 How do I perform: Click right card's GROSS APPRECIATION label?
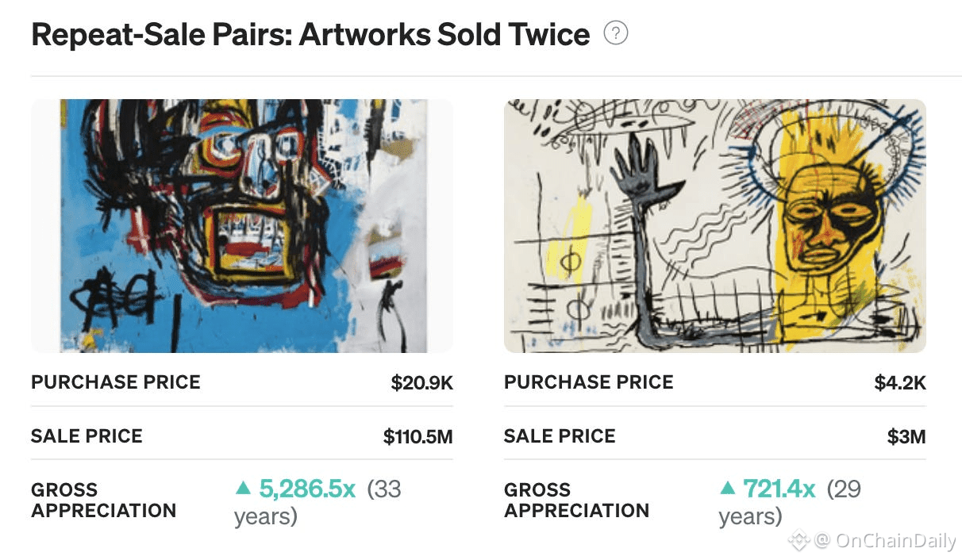(576, 500)
